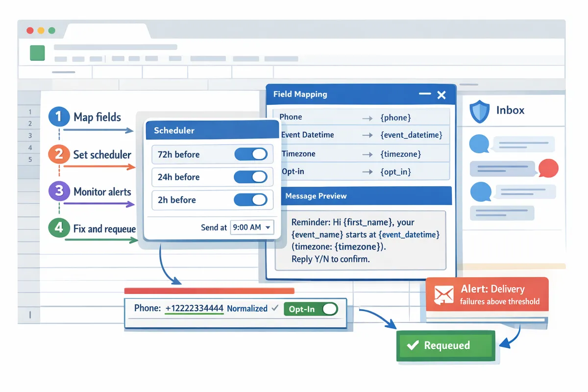Select the Event Datetime mapping row
This screenshot has height=392, width=588.
[x=361, y=135]
